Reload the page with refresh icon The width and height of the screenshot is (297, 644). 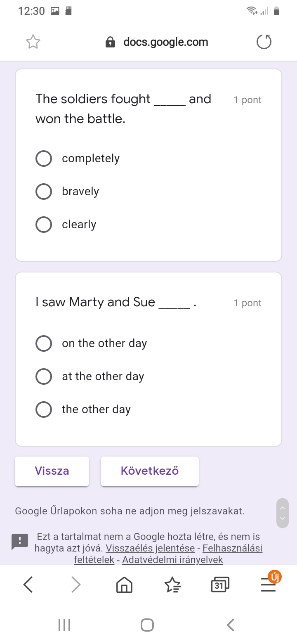click(x=264, y=42)
